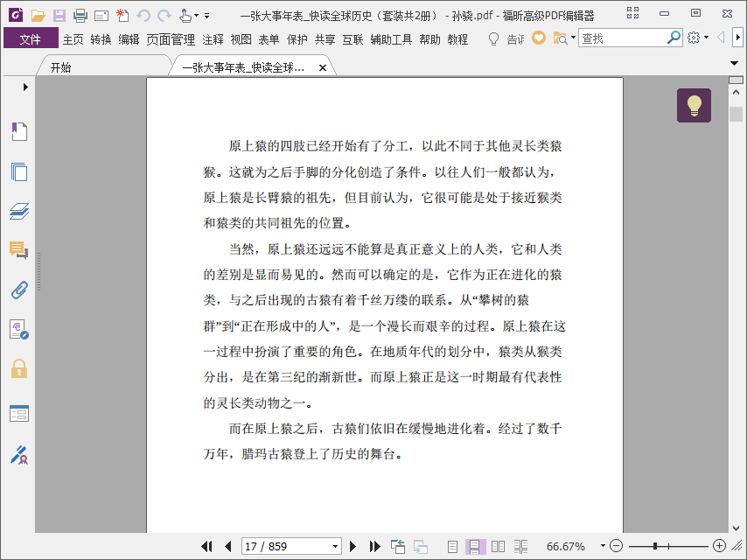Zoom in with the plus button

point(719,546)
